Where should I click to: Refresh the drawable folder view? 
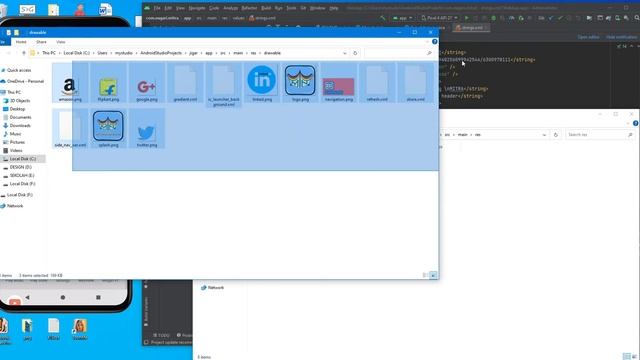355,53
